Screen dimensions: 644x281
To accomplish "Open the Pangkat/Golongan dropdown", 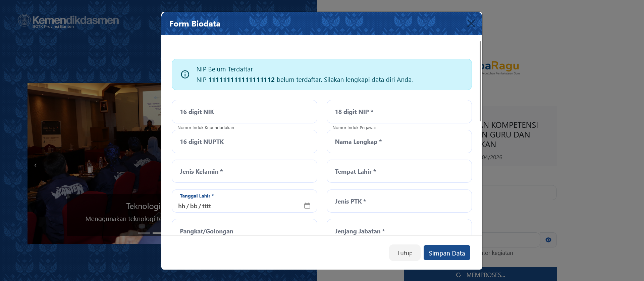I will [245, 228].
